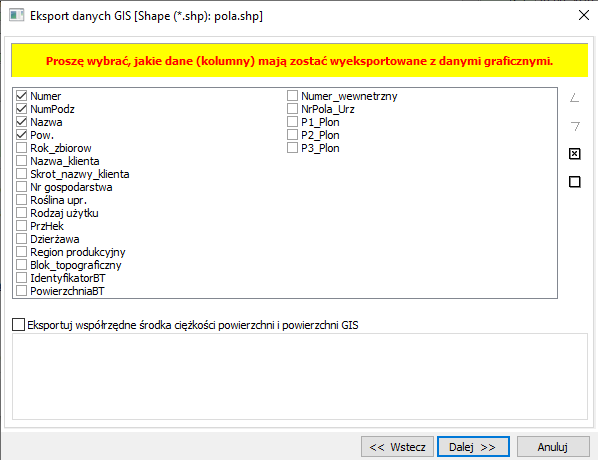Click the empty text area below the export option
The image size is (598, 460).
click(x=300, y=376)
